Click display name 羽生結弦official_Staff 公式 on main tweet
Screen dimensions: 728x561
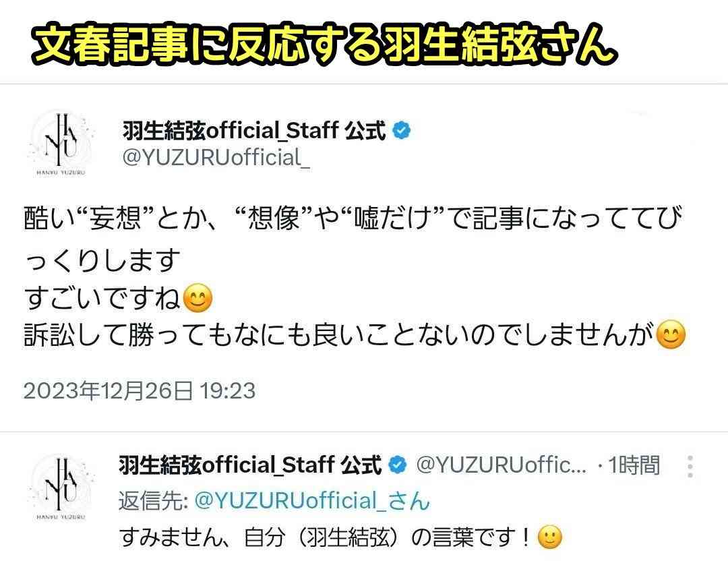[254, 131]
